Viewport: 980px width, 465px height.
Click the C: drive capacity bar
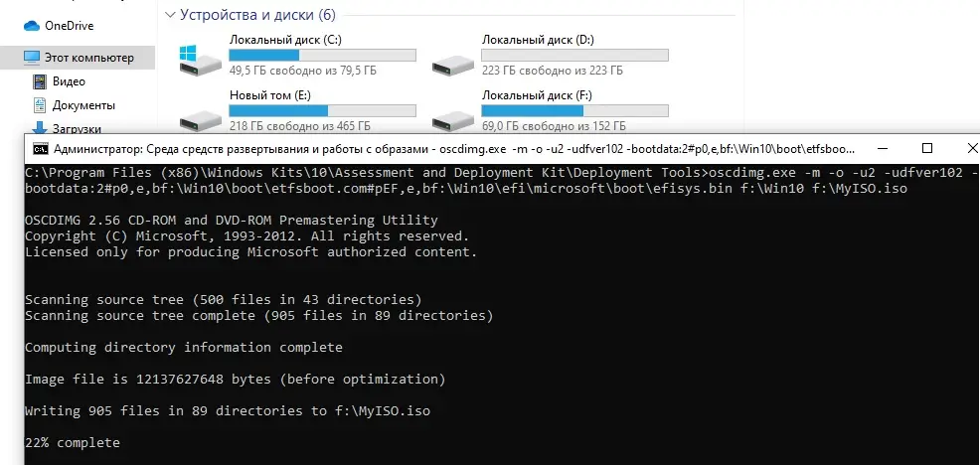point(322,55)
